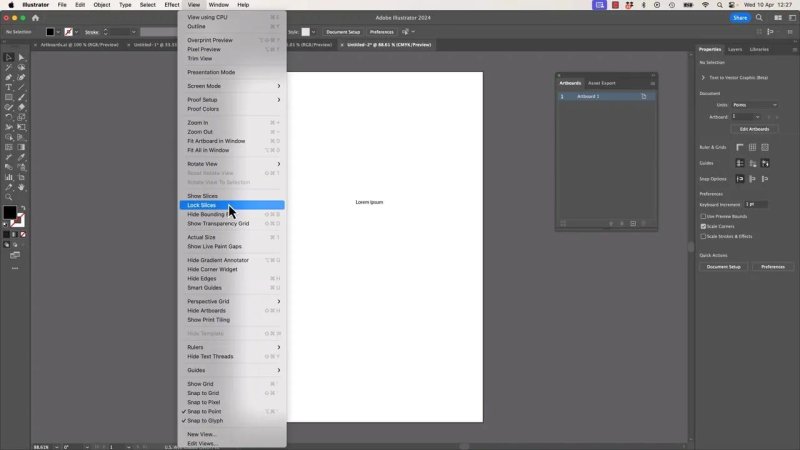Viewport: 800px width, 450px height.
Task: Select the Direct Selection tool
Action: point(21,57)
